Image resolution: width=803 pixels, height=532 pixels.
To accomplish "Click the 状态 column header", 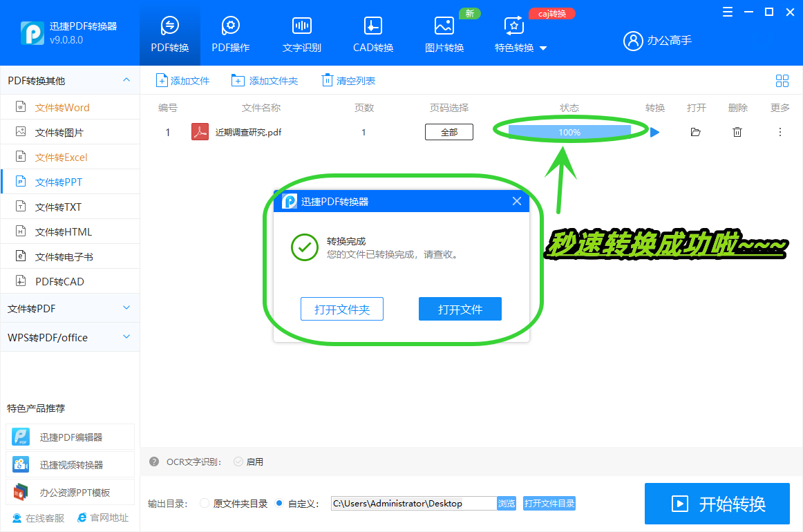I will tap(569, 108).
